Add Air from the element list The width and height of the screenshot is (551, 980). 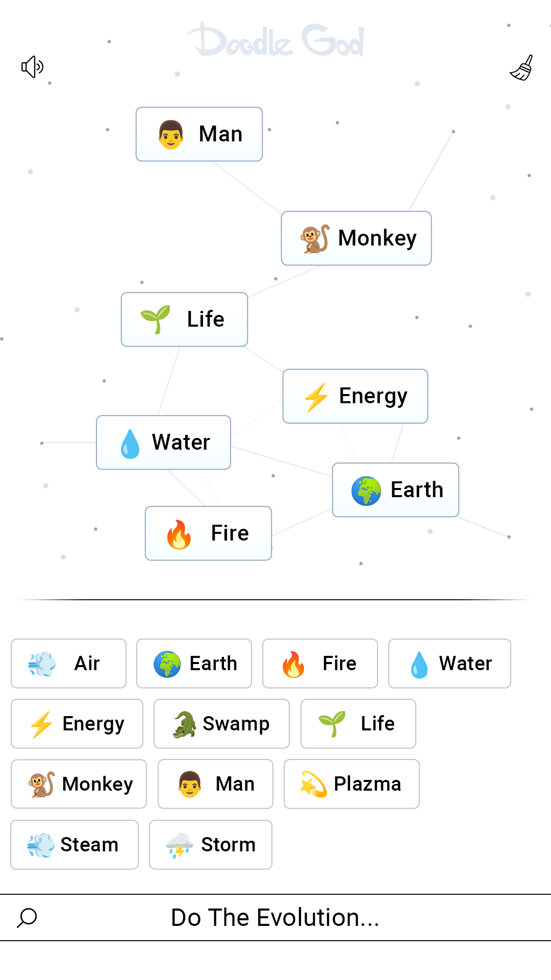click(68, 664)
